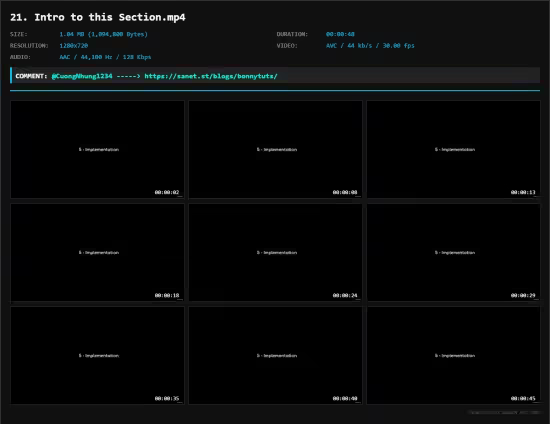Click the VIDEO: label

287,46
